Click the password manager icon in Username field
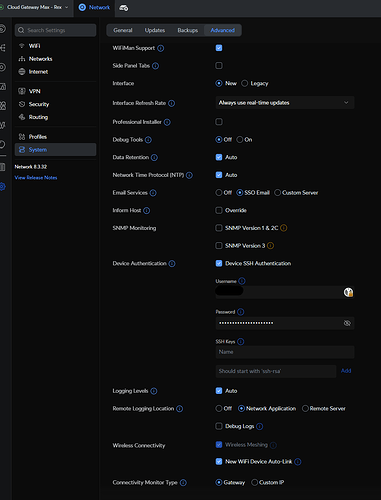The width and height of the screenshot is (381, 500). [x=348, y=292]
